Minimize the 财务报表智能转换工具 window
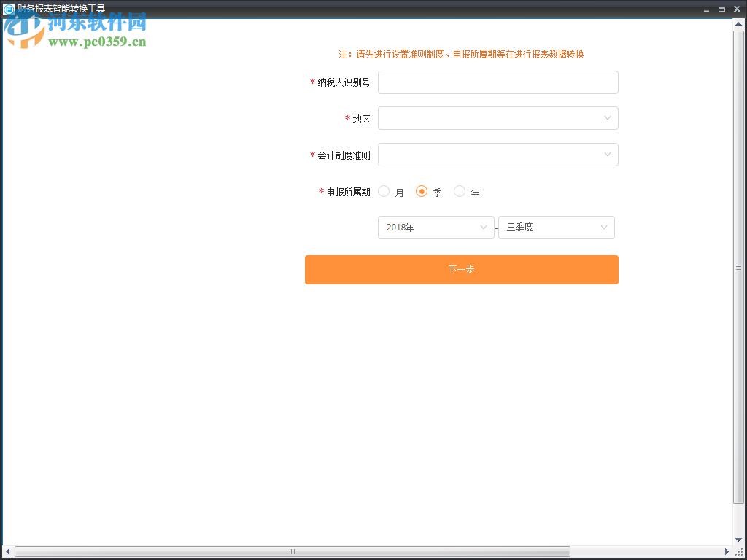This screenshot has height=560, width=747. point(705,9)
